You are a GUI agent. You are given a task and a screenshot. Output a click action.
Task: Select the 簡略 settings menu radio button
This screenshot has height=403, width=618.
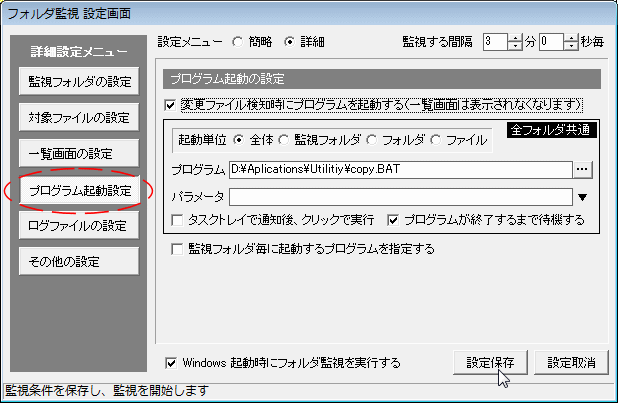coord(237,42)
